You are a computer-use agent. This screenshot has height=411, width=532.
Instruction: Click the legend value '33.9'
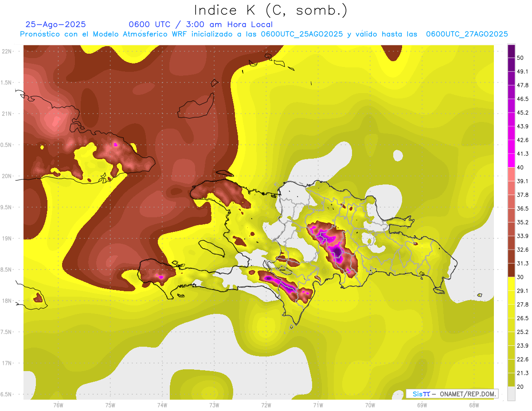[x=523, y=236]
